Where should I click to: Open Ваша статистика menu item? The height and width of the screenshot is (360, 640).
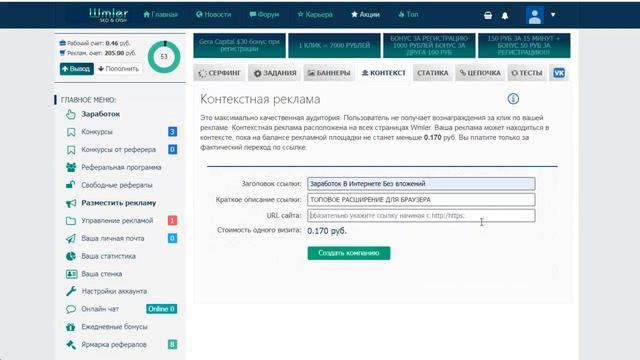109,256
